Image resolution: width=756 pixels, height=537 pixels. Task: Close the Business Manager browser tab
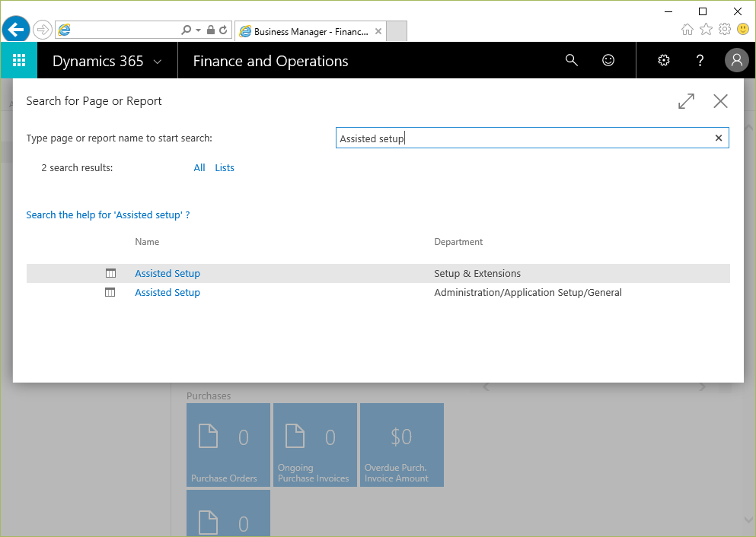(x=378, y=31)
